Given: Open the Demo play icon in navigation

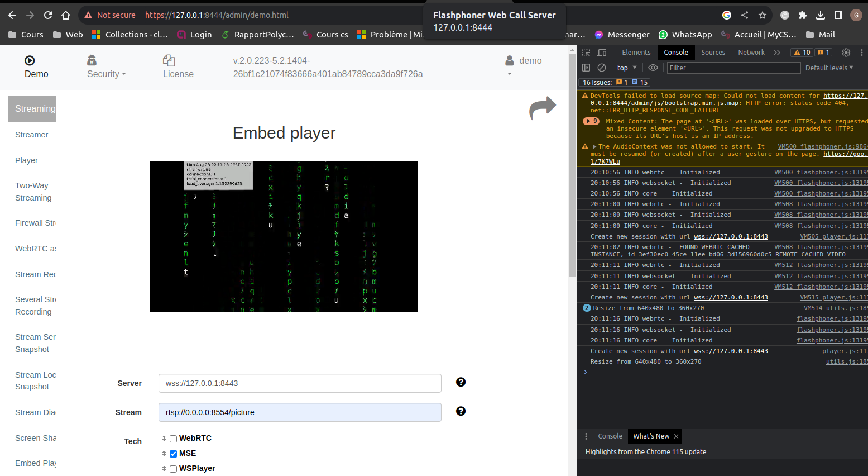Looking at the screenshot, I should point(30,60).
